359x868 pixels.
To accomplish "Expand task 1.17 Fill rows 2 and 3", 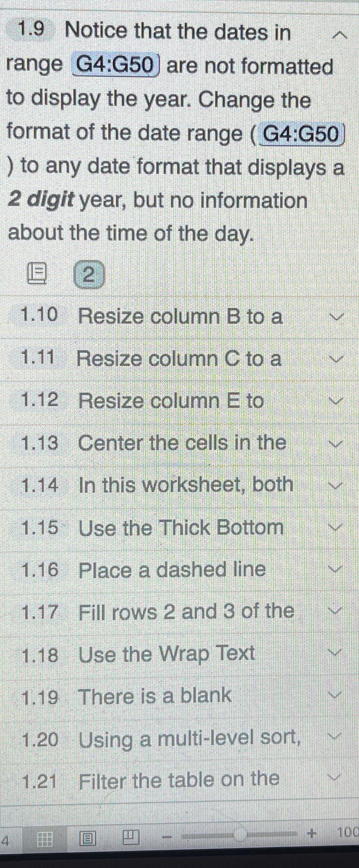I will [x=335, y=611].
